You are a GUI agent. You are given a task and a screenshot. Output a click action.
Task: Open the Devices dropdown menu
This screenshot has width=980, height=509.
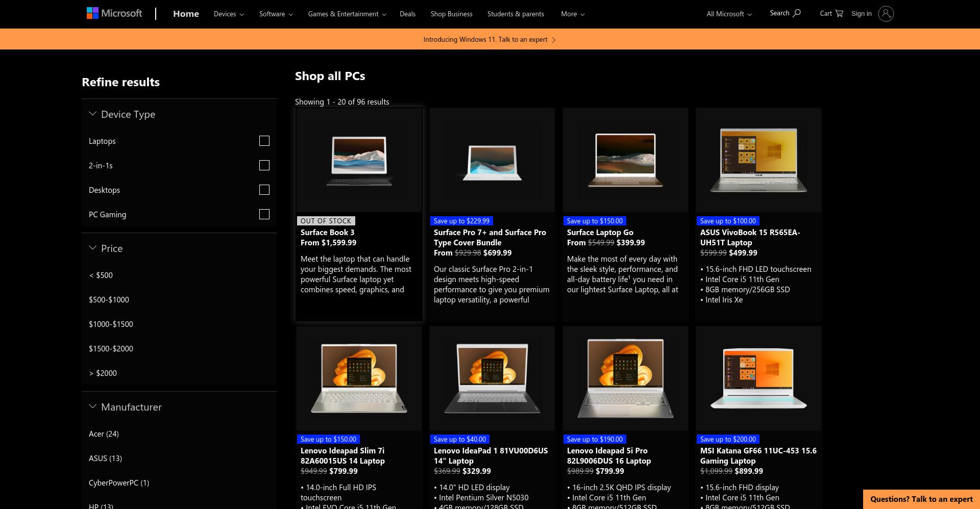[x=229, y=14]
